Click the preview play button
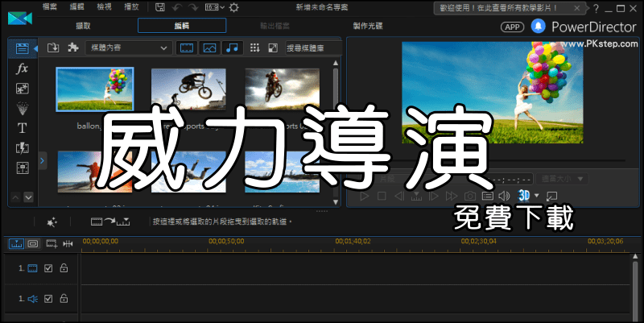The width and height of the screenshot is (644, 323). click(365, 196)
